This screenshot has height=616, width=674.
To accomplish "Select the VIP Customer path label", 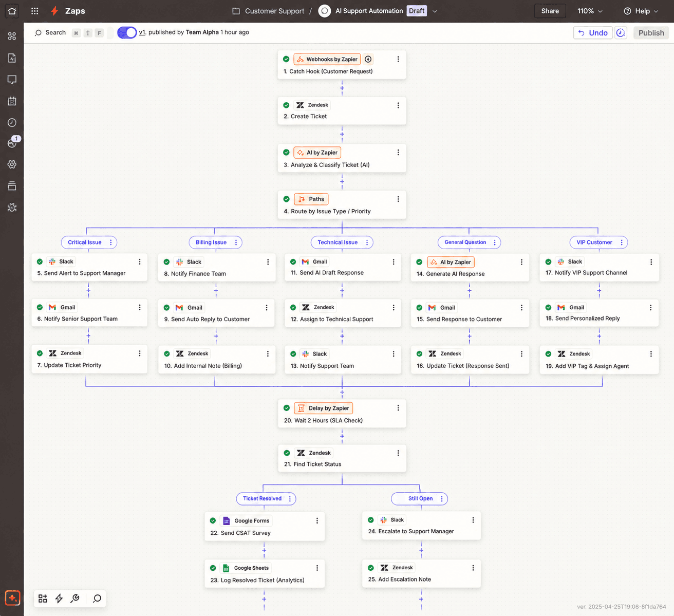I will [x=594, y=242].
